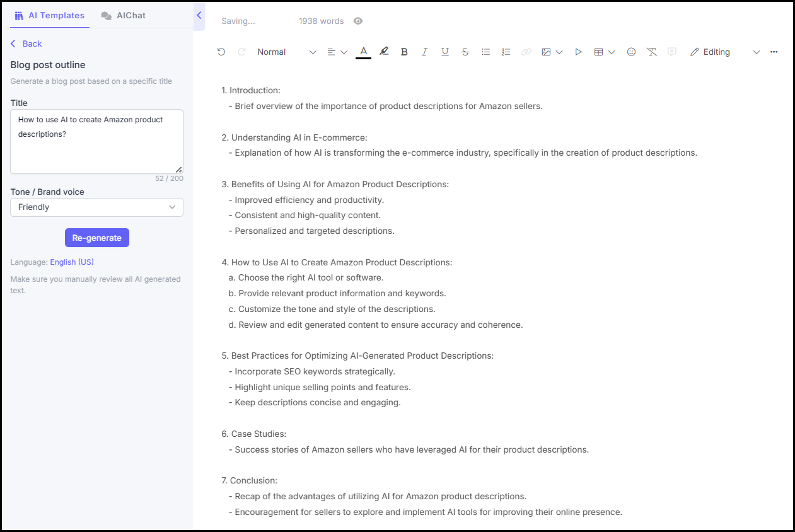Click the '6. Case Studies:' heading
This screenshot has width=795, height=532.
(x=254, y=434)
